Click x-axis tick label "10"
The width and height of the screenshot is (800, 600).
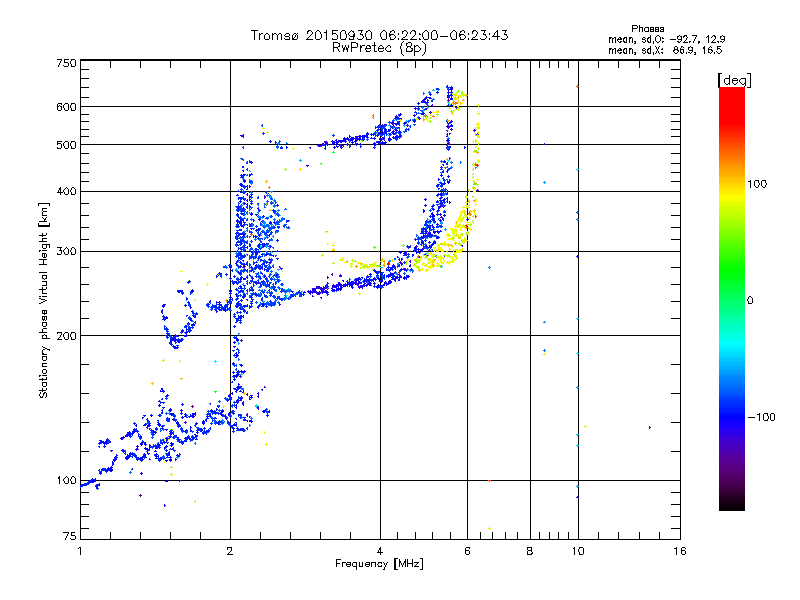(578, 551)
